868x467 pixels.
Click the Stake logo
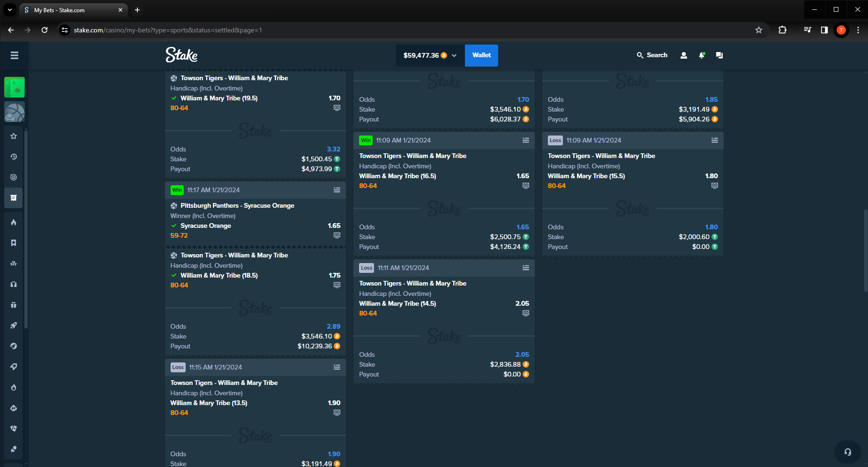[x=181, y=55]
